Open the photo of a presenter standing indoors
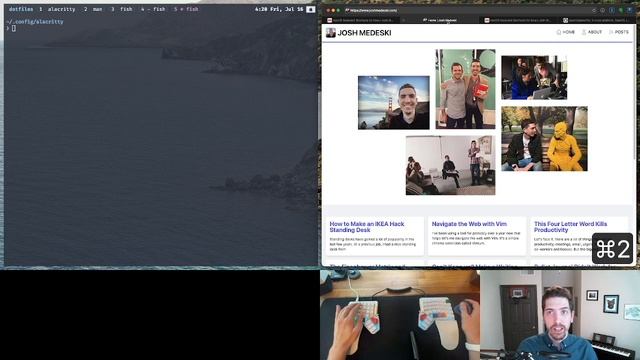 click(450, 165)
